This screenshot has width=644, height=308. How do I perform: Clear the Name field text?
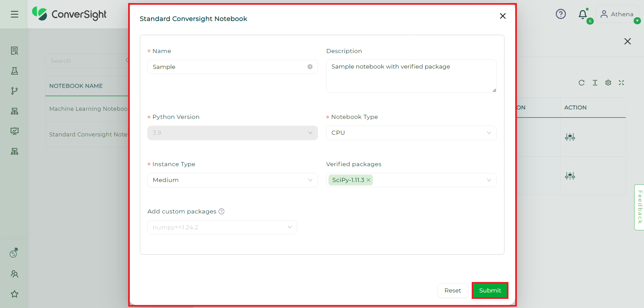pyautogui.click(x=310, y=67)
